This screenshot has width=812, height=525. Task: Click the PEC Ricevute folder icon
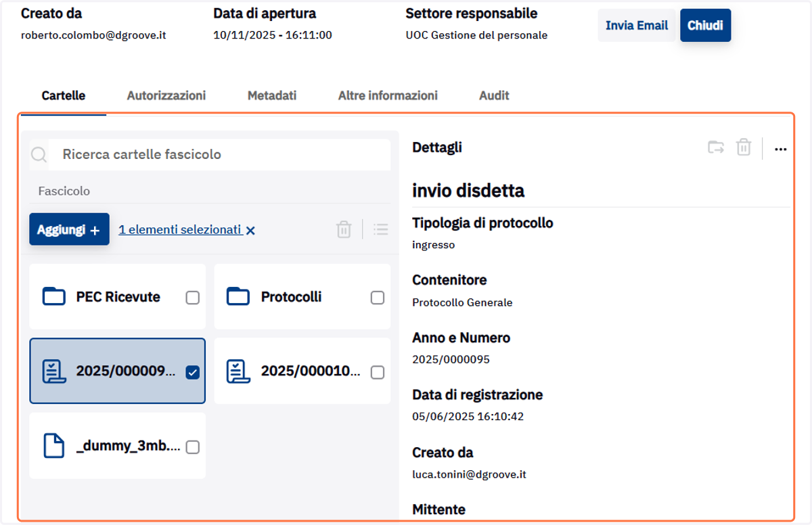click(x=54, y=296)
